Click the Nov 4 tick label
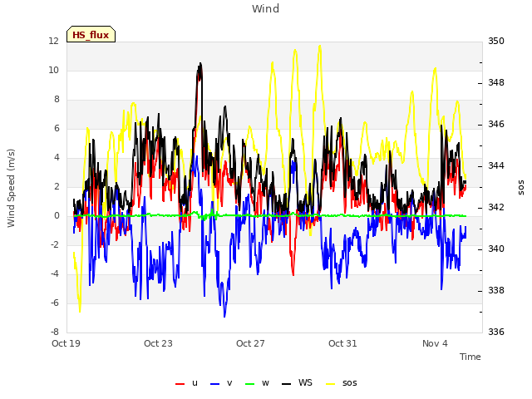532x399 pixels. coord(435,343)
